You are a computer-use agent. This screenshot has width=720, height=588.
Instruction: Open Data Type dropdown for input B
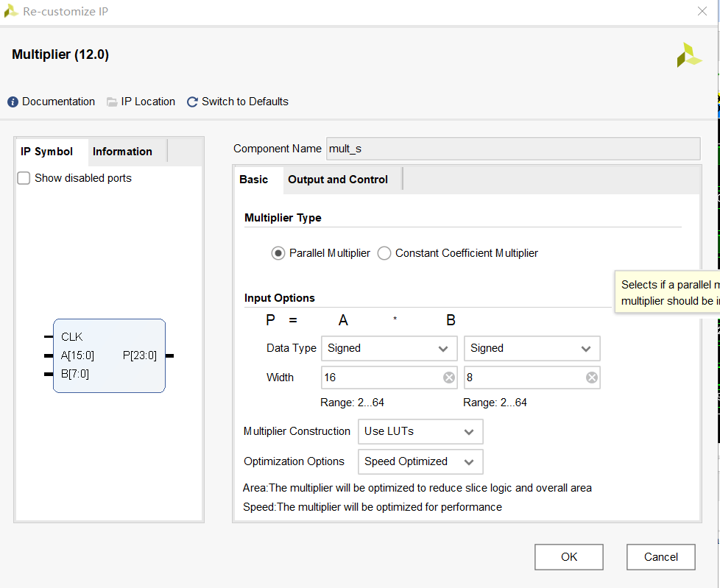tap(532, 348)
